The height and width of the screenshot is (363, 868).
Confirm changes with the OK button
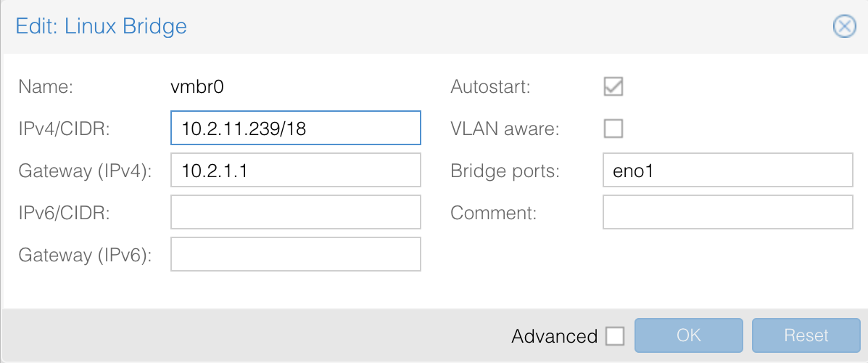(689, 335)
